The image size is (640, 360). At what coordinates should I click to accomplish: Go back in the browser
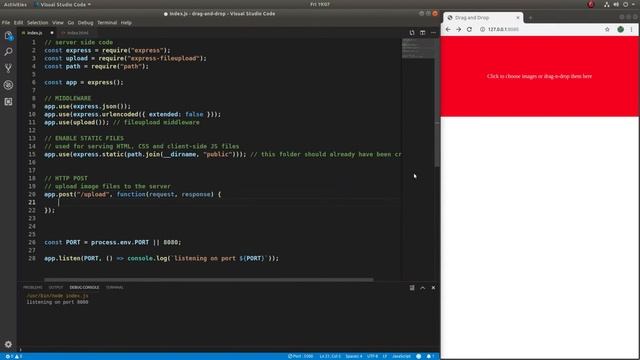[x=448, y=29]
